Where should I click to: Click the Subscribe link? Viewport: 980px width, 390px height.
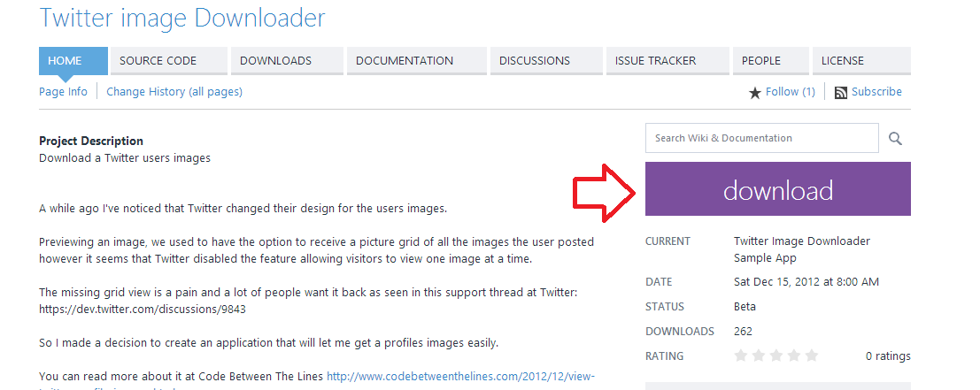tap(876, 92)
